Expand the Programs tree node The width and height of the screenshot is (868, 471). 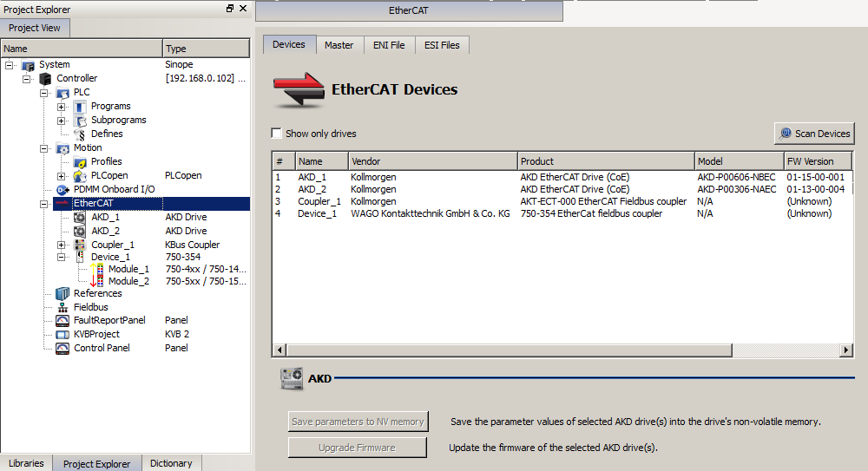pos(62,107)
